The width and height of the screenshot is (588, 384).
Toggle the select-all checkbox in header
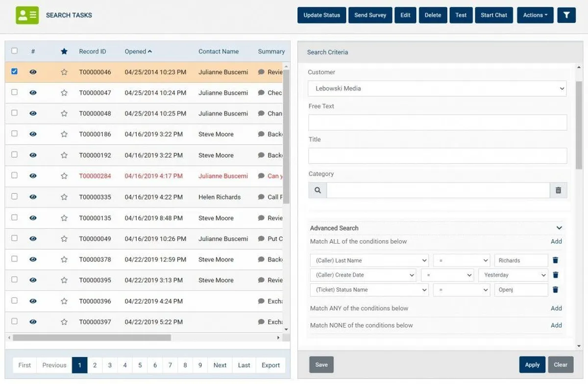(x=14, y=51)
